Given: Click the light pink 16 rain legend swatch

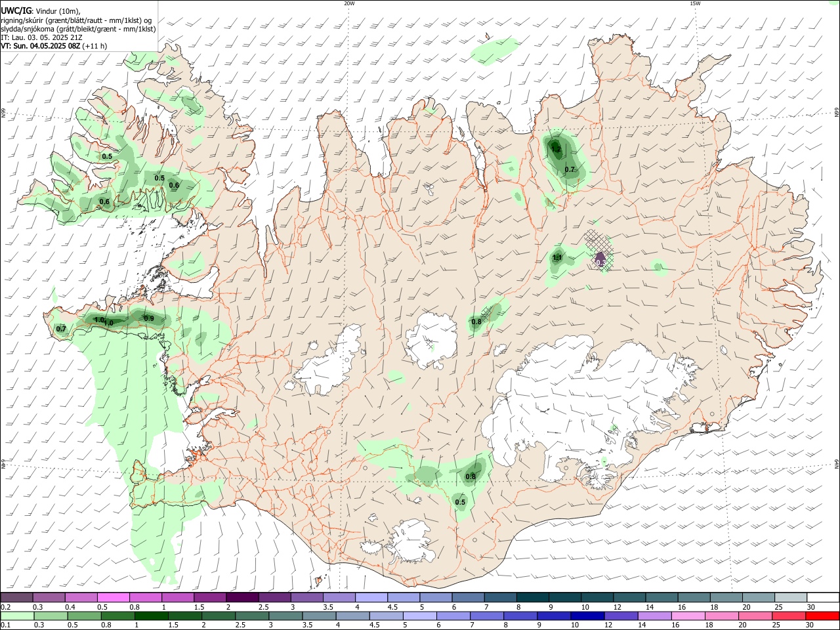Looking at the screenshot, I should 689,616.
